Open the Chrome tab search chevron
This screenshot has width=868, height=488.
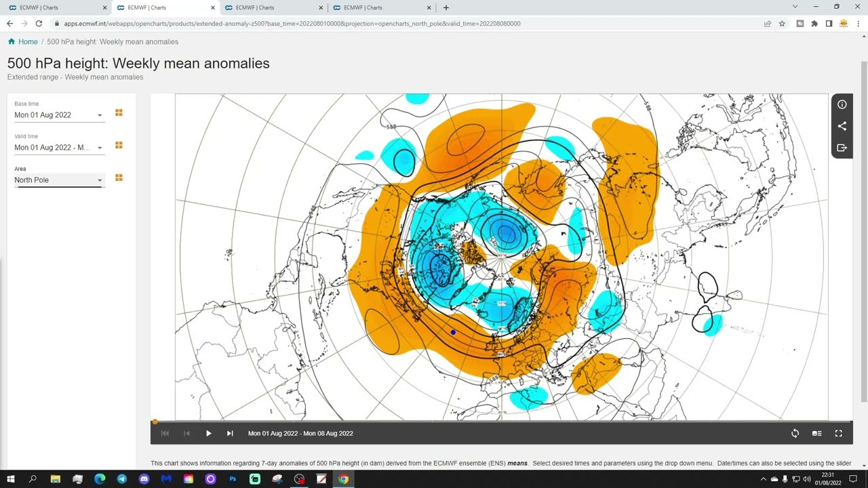pos(795,7)
